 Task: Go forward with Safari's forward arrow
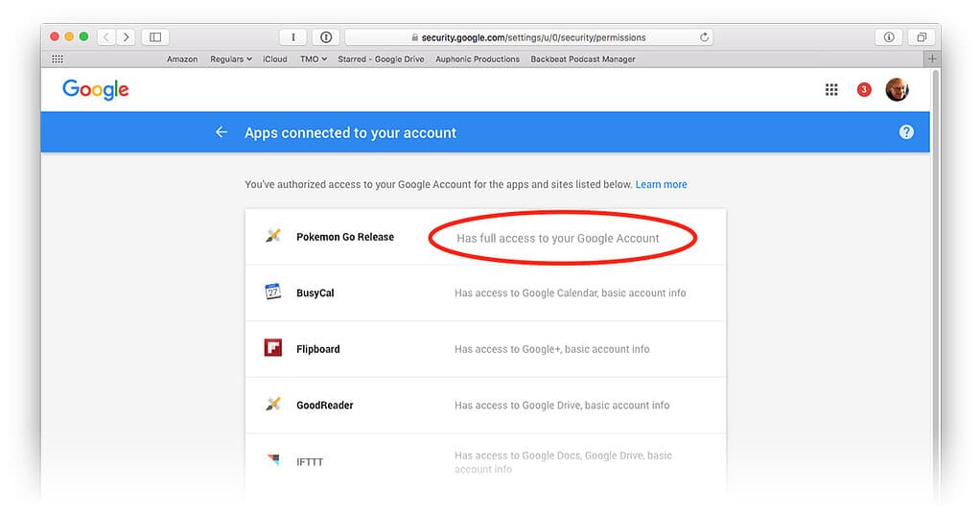127,37
